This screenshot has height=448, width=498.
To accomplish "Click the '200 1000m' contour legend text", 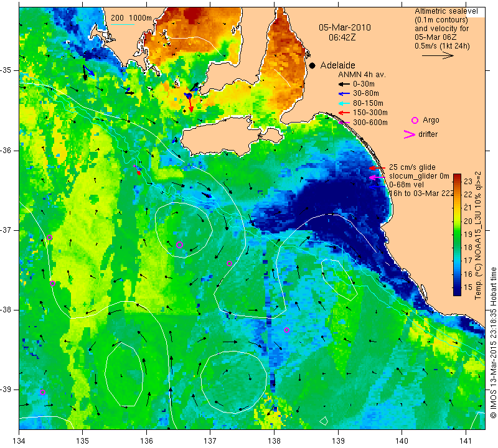I will (x=131, y=18).
